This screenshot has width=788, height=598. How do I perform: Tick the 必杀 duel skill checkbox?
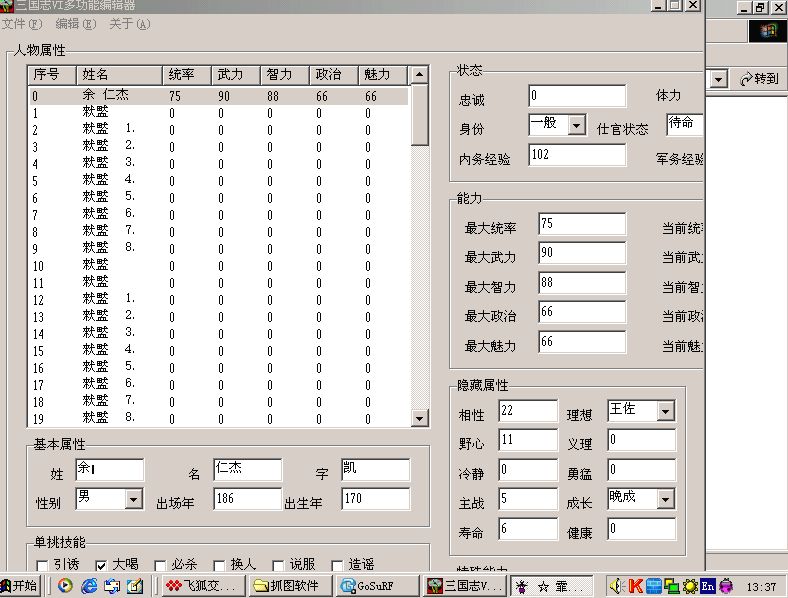click(x=160, y=565)
